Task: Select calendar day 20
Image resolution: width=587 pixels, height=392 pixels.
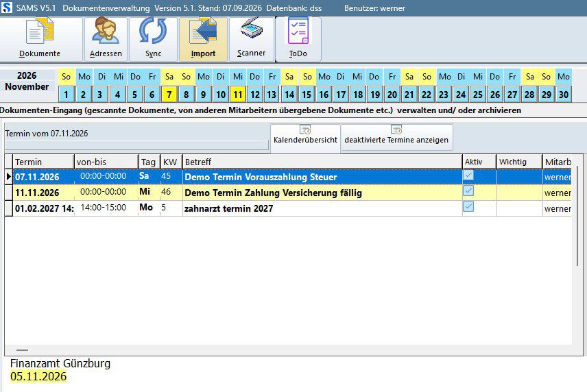Action: click(x=392, y=95)
